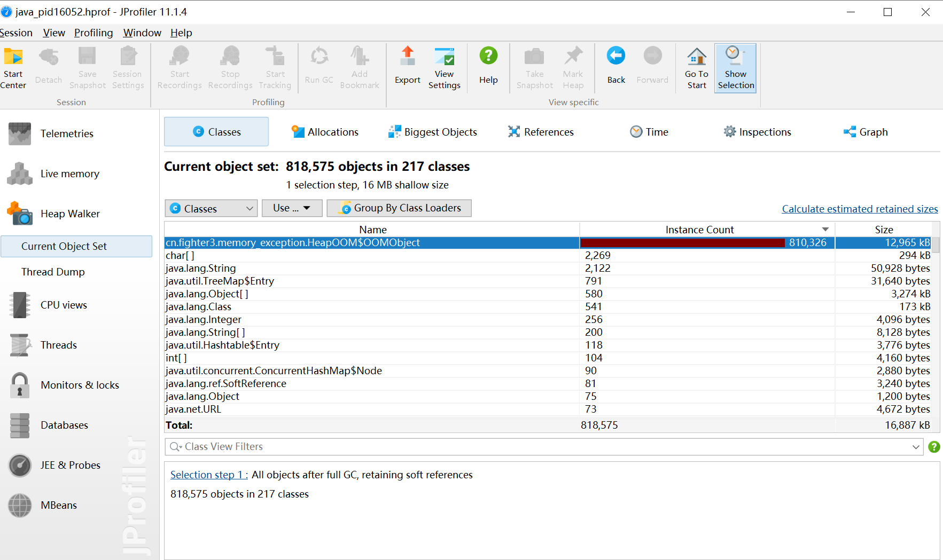The image size is (943, 560).
Task: Open the Classes view mode dropdown
Action: [x=211, y=208]
